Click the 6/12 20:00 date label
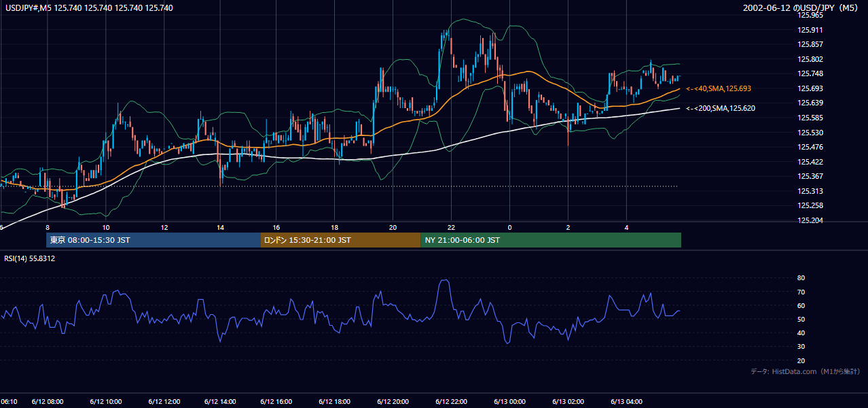 click(x=393, y=402)
